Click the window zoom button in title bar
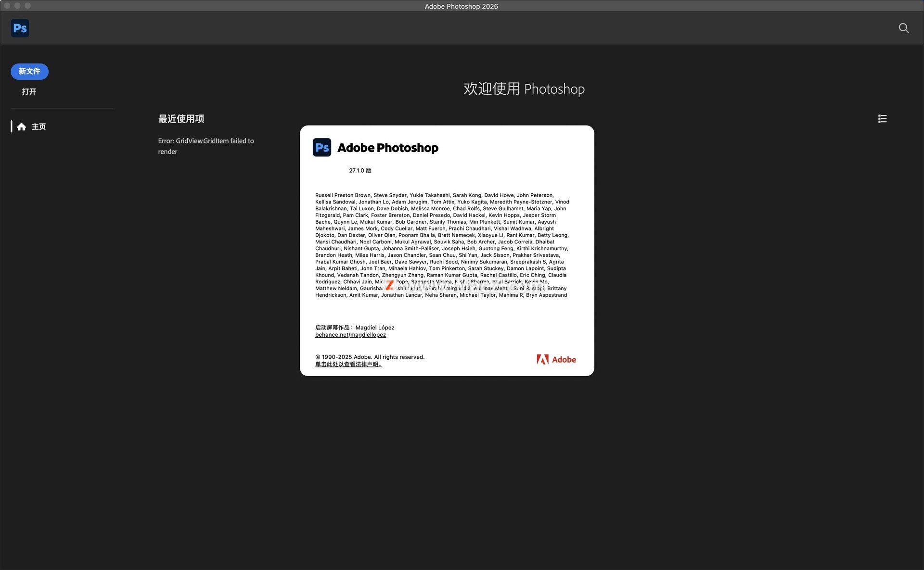 (x=27, y=6)
